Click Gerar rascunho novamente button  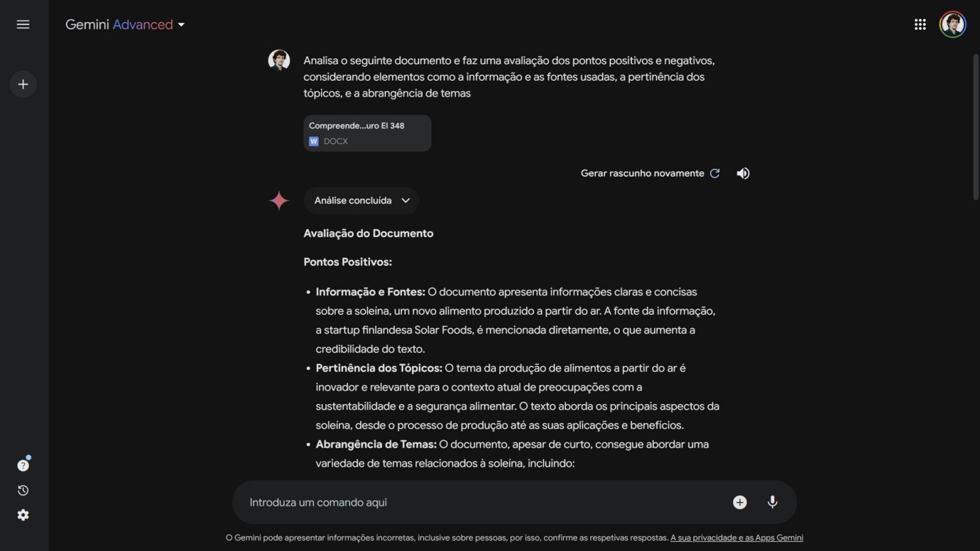(x=650, y=173)
